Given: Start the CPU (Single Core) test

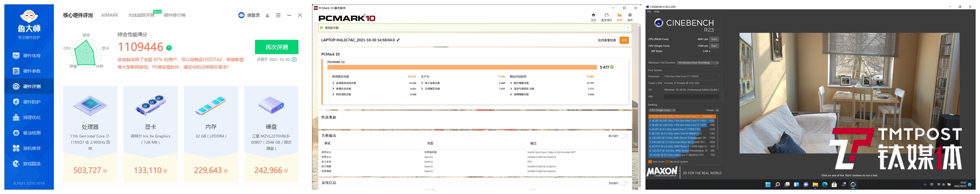Looking at the screenshot, I should coord(714,46).
